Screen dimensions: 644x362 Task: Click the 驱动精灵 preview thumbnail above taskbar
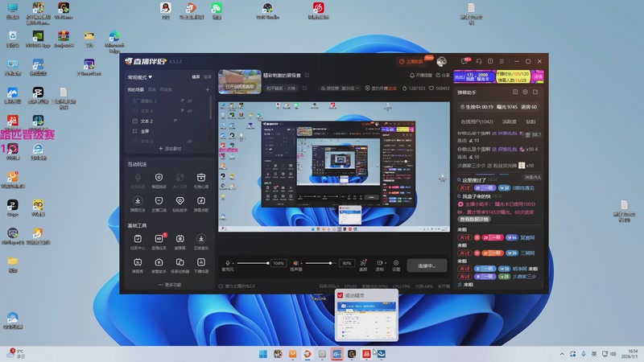coord(366,315)
